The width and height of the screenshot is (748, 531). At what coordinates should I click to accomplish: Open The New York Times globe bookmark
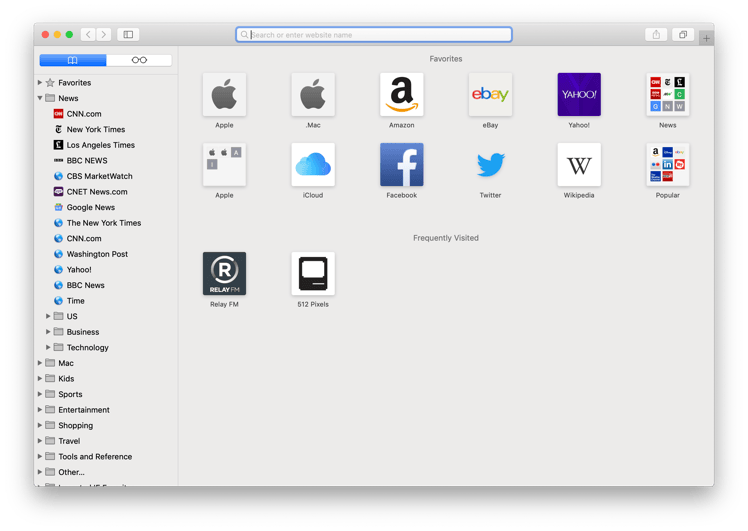coord(97,223)
